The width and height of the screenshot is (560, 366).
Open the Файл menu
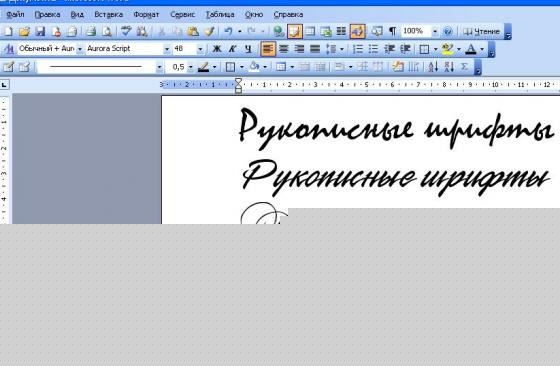[15, 15]
